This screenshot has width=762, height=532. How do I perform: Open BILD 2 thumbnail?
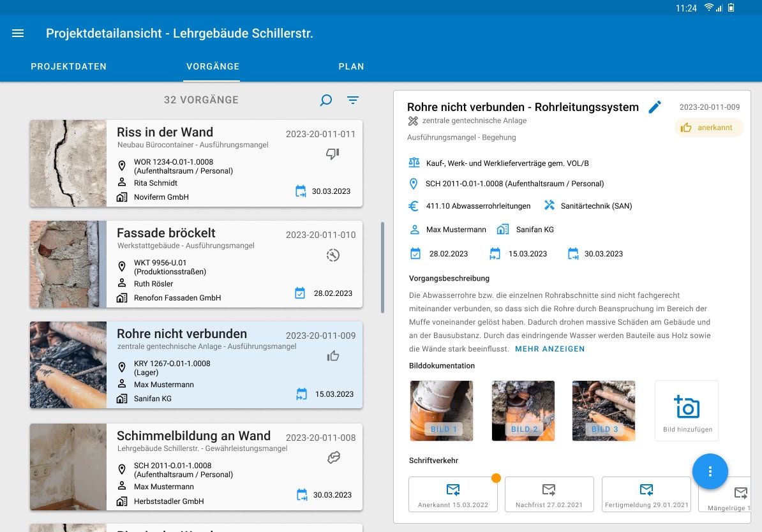click(523, 411)
